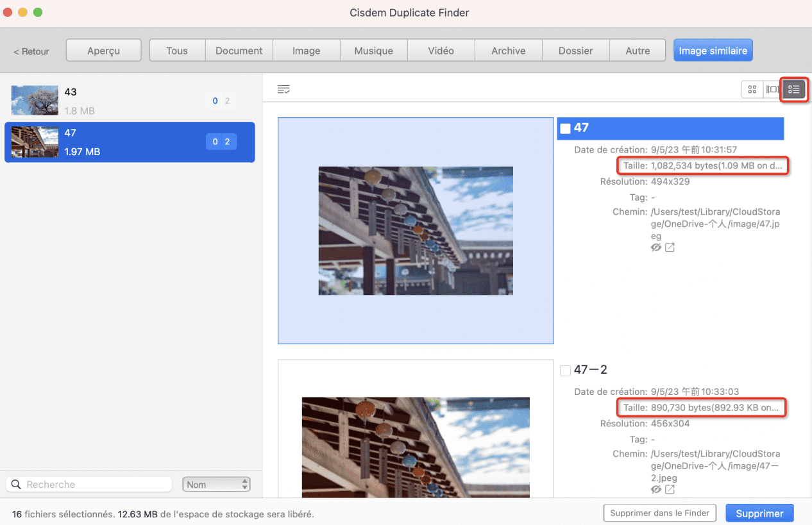This screenshot has height=525, width=812.
Task: Open the auto-select rules list icon
Action: point(283,90)
